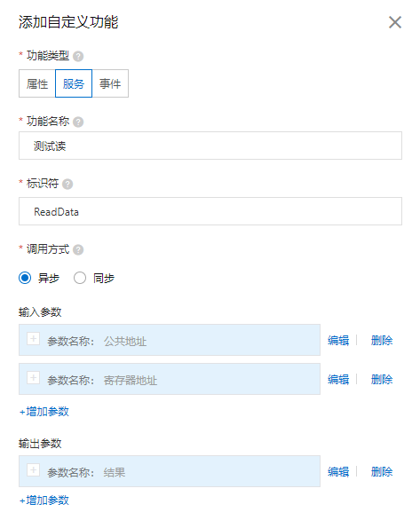Edit the 公共地址 parameter
Image resolution: width=420 pixels, height=520 pixels.
(x=338, y=341)
